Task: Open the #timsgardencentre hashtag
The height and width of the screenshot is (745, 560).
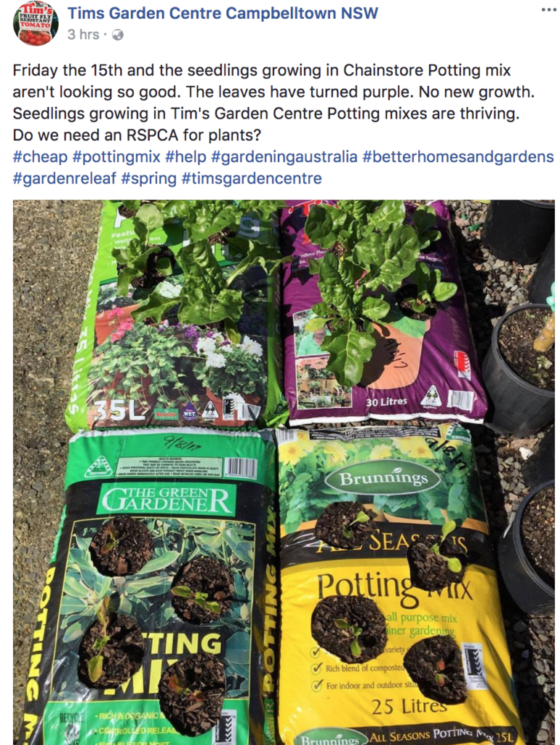Action: pyautogui.click(x=252, y=179)
